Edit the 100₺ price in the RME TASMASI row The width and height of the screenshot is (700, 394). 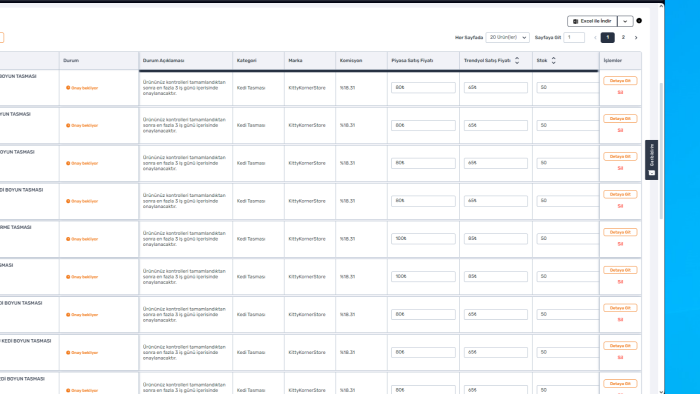click(423, 239)
